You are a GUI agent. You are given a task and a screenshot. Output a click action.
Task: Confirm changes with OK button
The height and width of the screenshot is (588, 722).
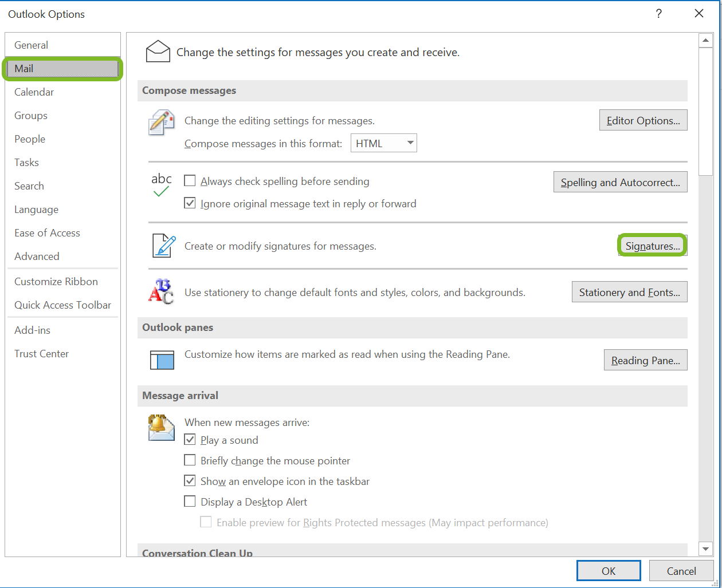(609, 571)
